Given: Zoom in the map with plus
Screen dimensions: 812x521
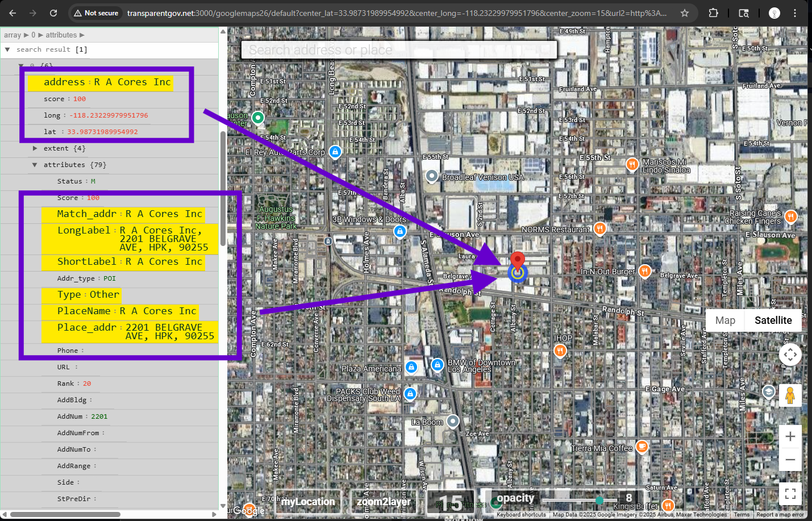Looking at the screenshot, I should pyautogui.click(x=790, y=436).
